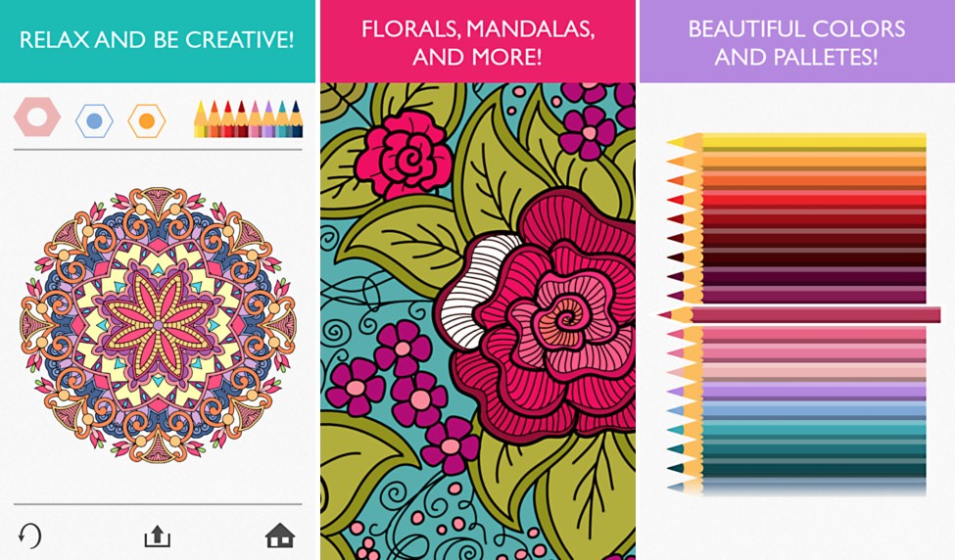
Task: Pick the light blue pencil
Action: pyautogui.click(x=796, y=410)
